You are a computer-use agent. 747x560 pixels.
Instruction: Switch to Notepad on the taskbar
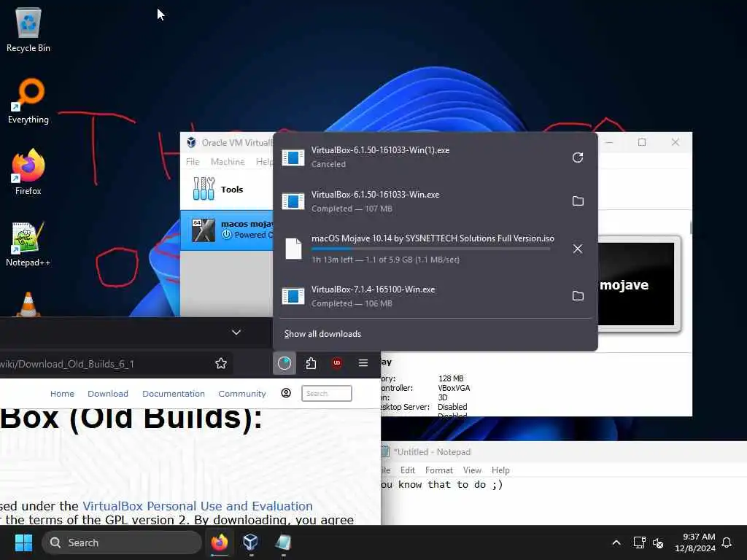283,542
